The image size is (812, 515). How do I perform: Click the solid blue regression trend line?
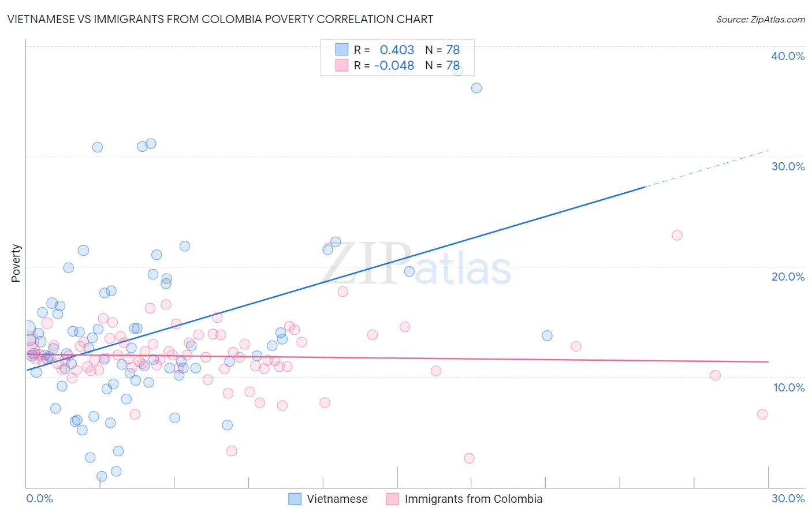pos(335,279)
